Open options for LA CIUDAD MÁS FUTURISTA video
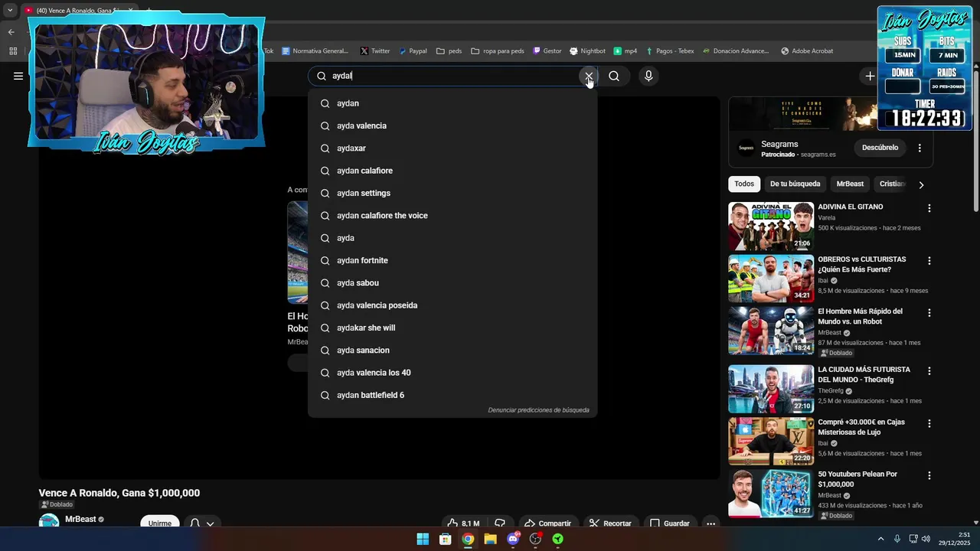The image size is (980, 551). 929,371
